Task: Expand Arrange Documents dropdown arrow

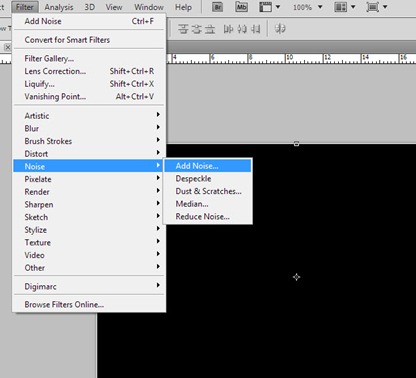Action: pos(353,7)
